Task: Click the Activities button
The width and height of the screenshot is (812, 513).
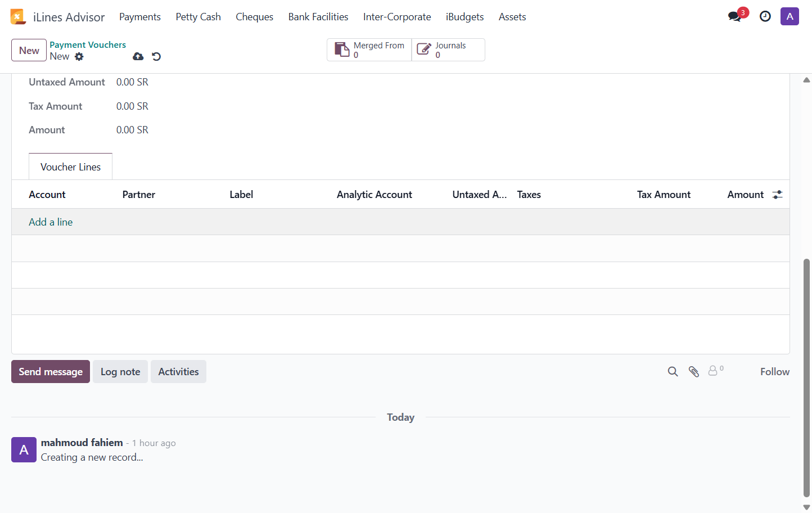Action: pos(178,372)
